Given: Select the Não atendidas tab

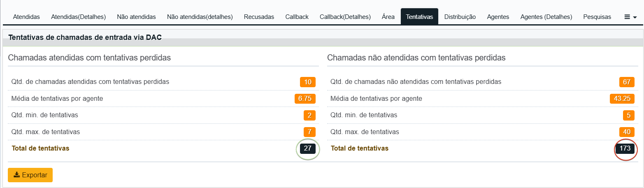Looking at the screenshot, I should (136, 17).
